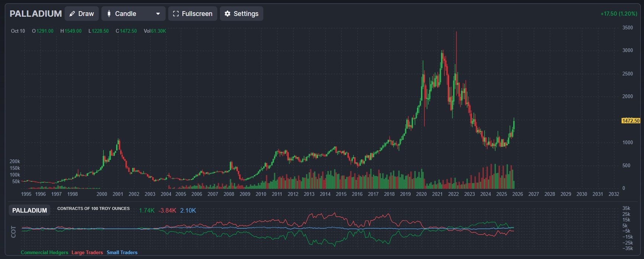This screenshot has height=259, width=644.
Task: Click the +17.50 (1.20%) change label
Action: (618, 14)
